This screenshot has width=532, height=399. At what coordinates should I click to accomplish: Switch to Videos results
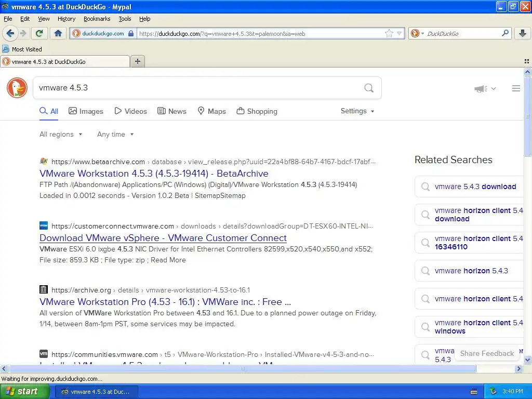pyautogui.click(x=130, y=111)
